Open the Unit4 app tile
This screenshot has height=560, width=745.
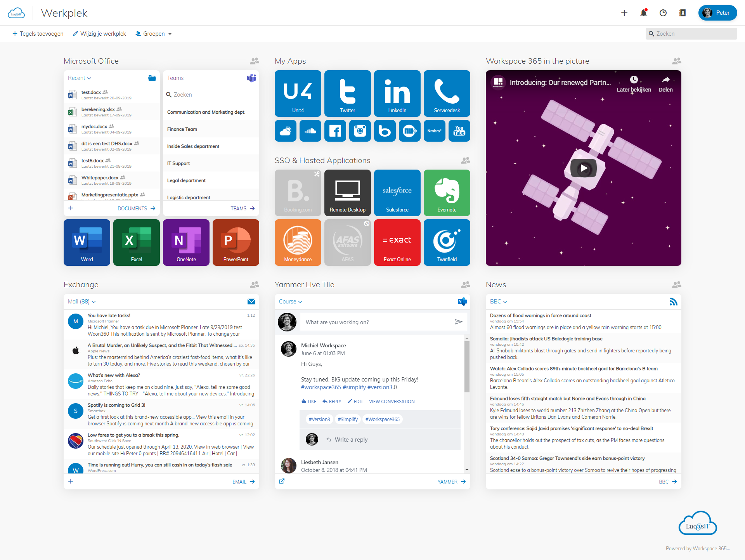click(x=298, y=94)
